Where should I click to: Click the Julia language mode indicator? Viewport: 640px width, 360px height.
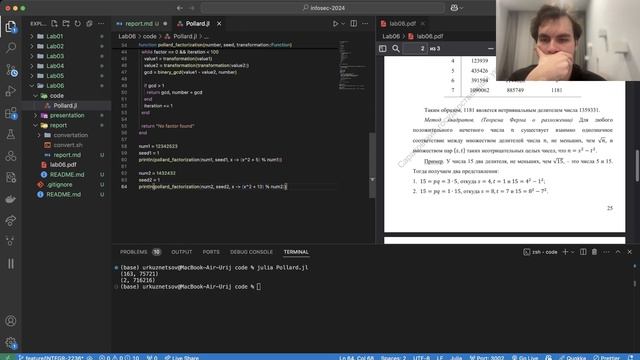(x=456, y=358)
